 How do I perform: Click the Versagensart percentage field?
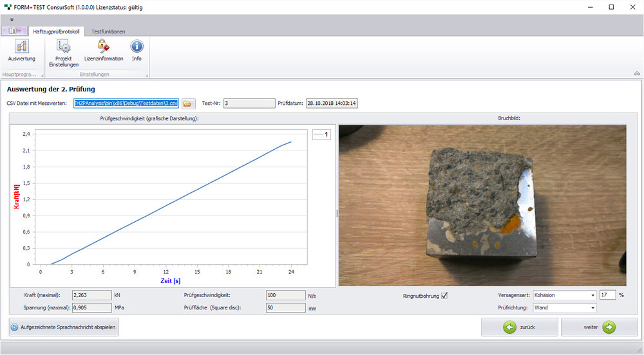point(607,295)
